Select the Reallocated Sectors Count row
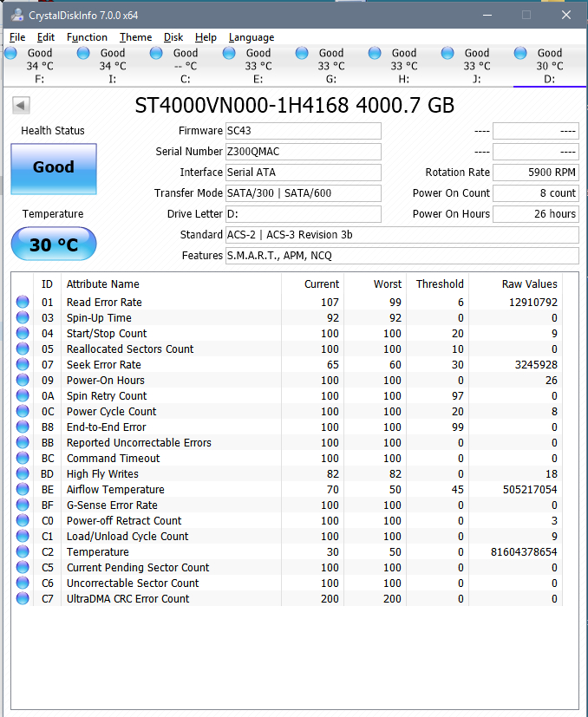This screenshot has width=588, height=717. coord(286,349)
